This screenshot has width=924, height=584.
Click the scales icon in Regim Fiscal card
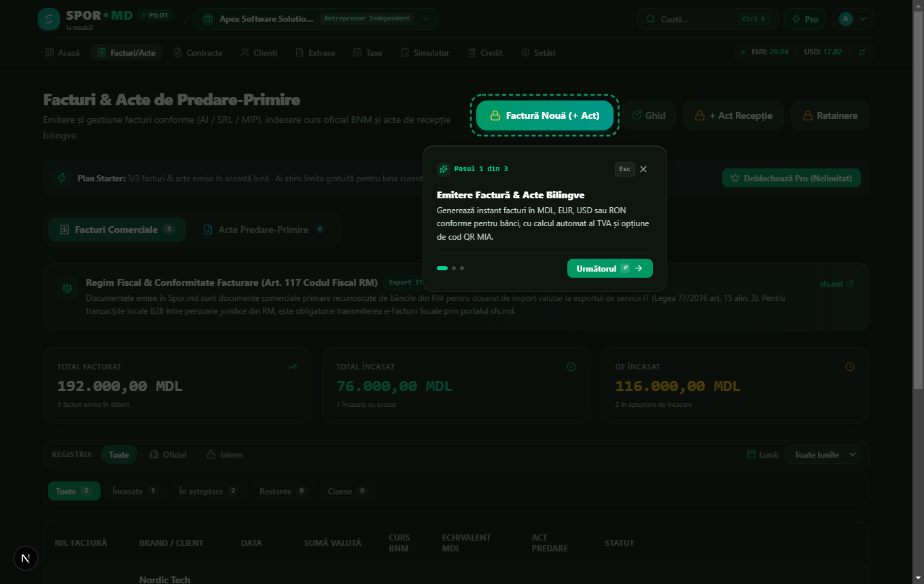pyautogui.click(x=66, y=287)
